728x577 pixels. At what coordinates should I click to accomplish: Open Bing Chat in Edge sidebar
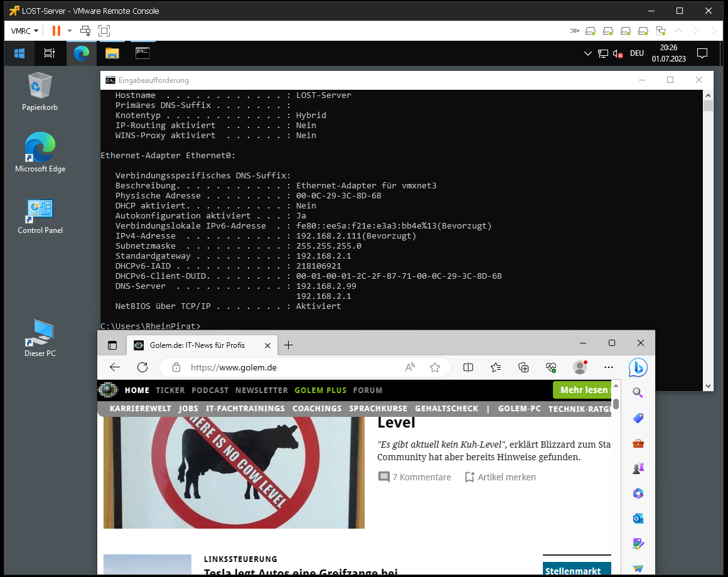click(638, 367)
